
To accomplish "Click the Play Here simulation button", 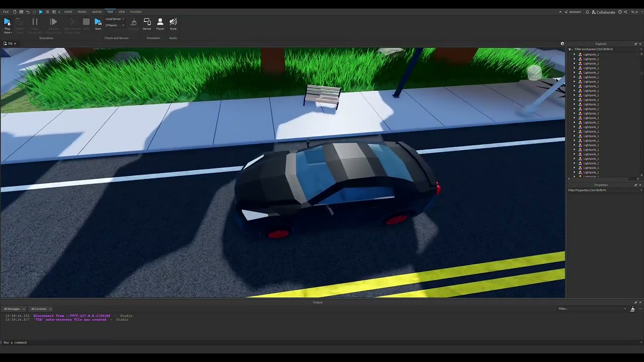I will (7, 25).
